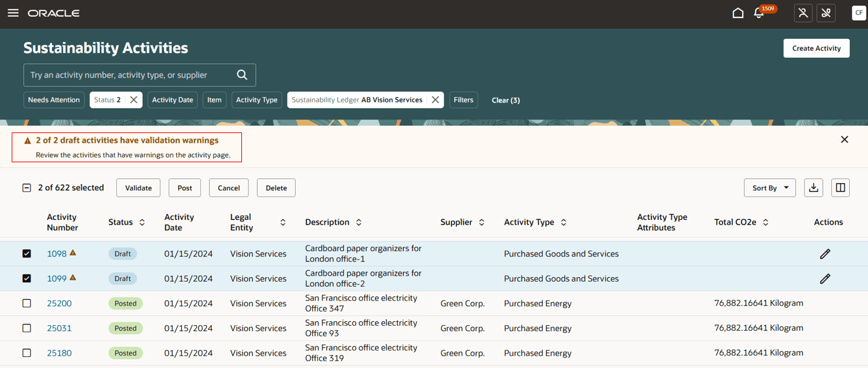Open the Activity Type filter

point(256,100)
